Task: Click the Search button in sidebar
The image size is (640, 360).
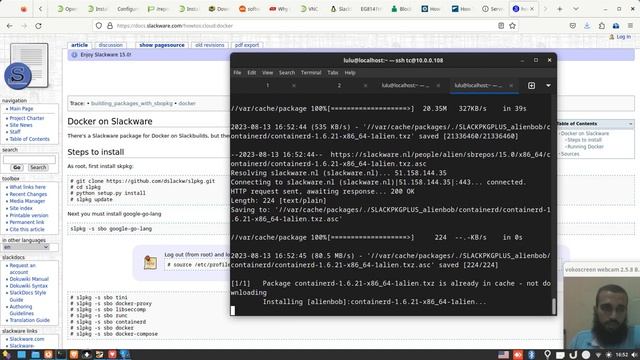Action: [x=38, y=167]
